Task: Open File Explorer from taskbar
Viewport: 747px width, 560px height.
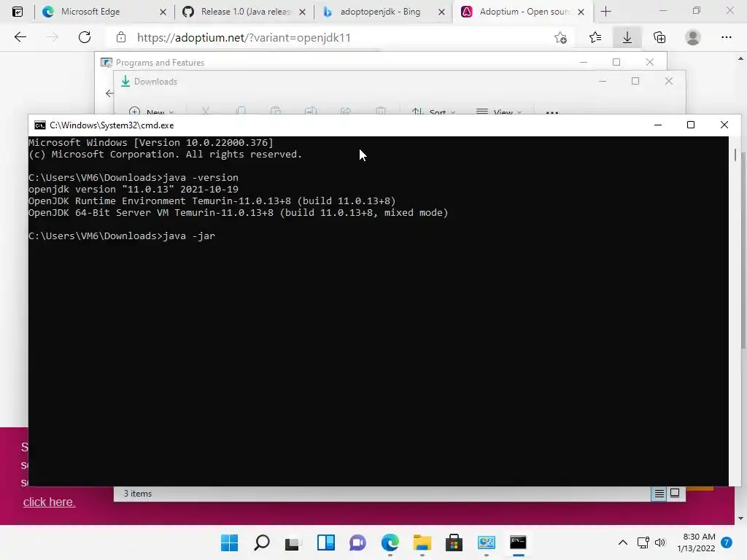Action: [x=422, y=542]
